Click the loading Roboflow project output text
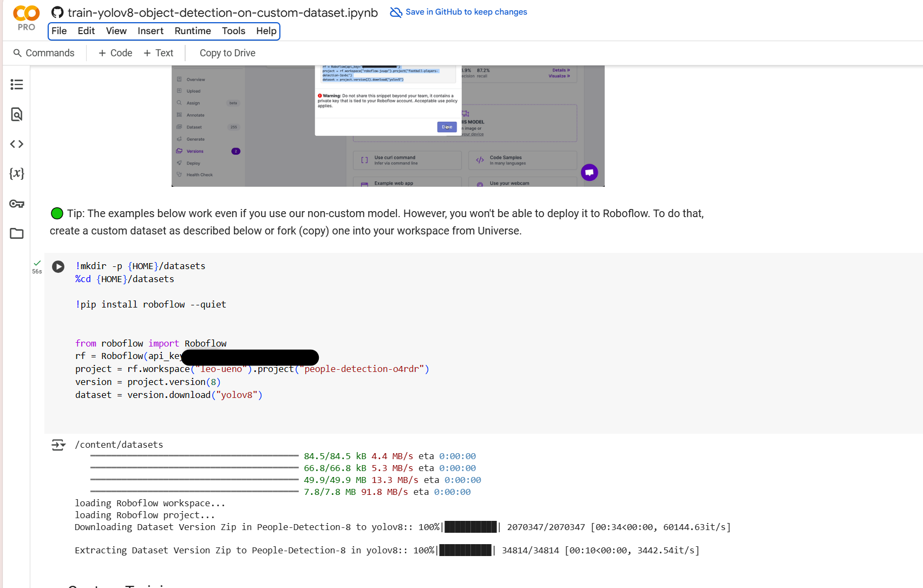 145,515
